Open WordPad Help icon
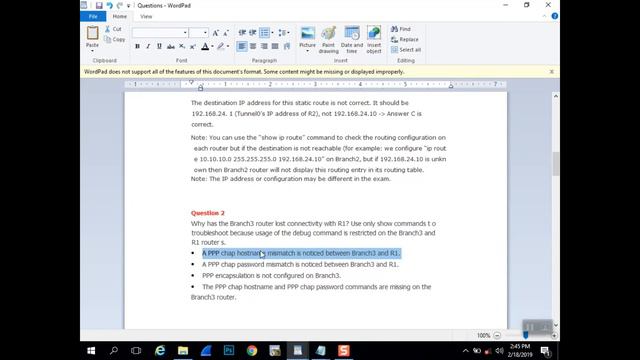Image resolution: width=640 pixels, height=360 pixels. 555,16
